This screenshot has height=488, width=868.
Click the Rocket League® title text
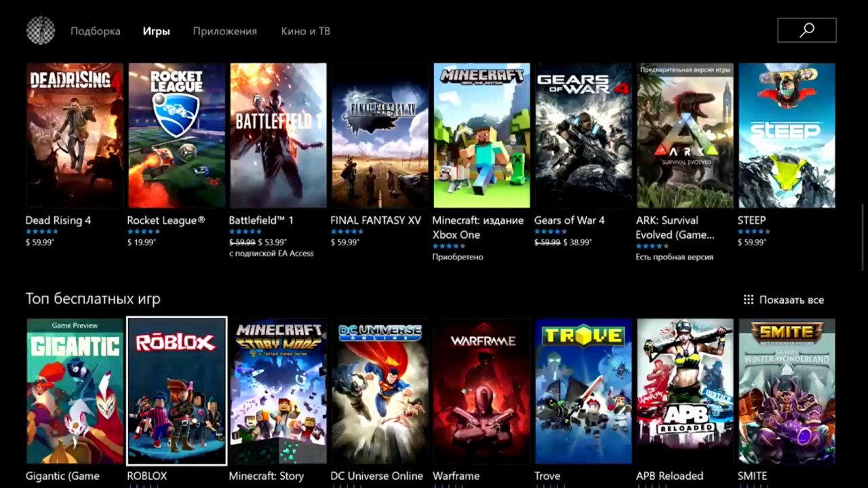(166, 220)
